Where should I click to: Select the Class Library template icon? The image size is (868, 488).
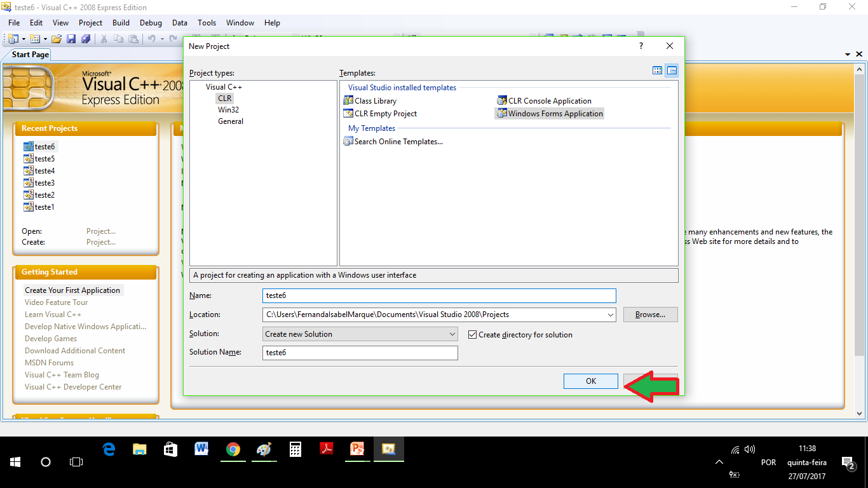coord(348,101)
